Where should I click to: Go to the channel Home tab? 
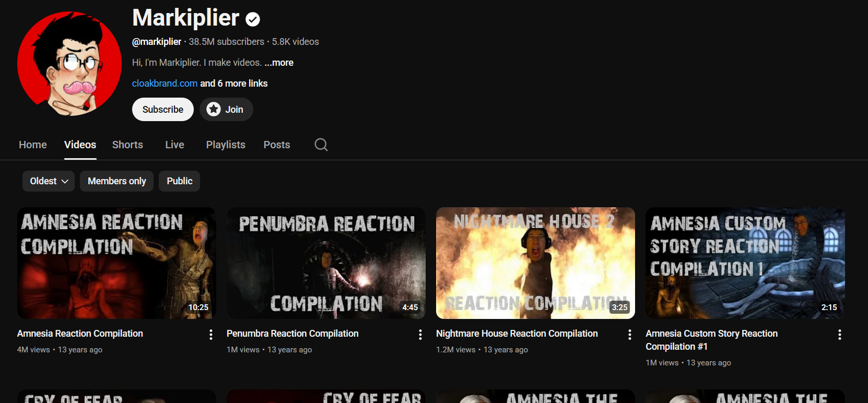33,145
